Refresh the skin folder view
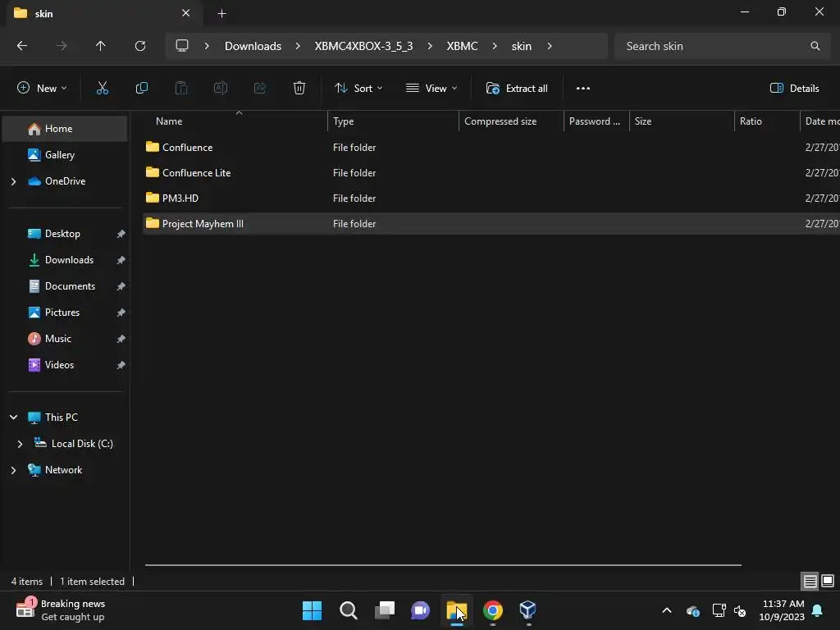Screen dimensions: 840x630 point(140,46)
